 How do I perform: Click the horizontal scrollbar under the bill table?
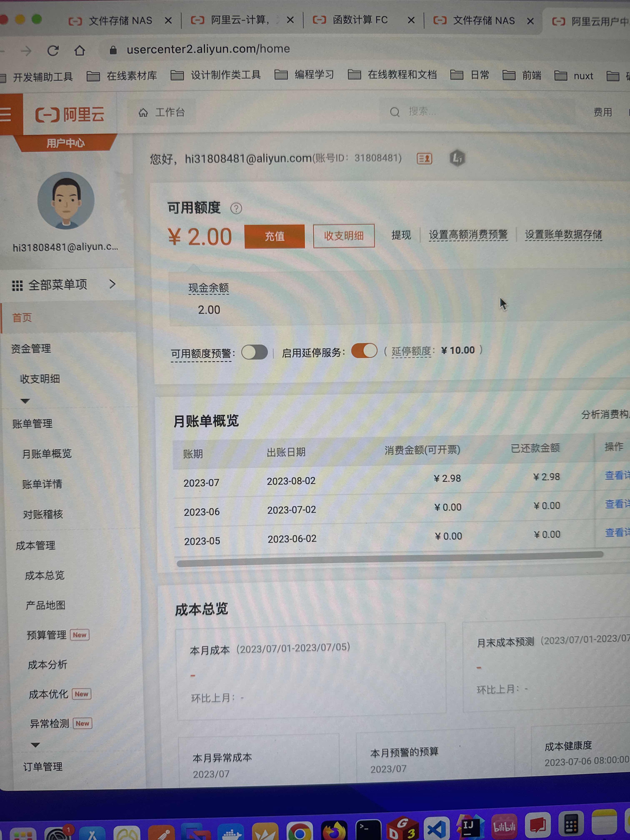click(390, 559)
